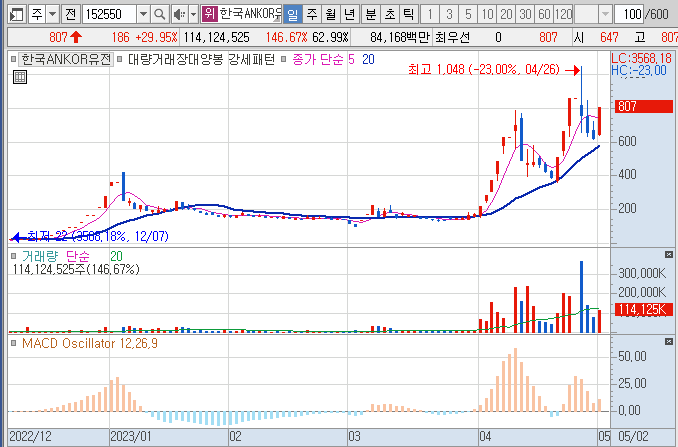Expand the stock code history dropdown
Viewport: 678px width, 447px height.
[143, 14]
